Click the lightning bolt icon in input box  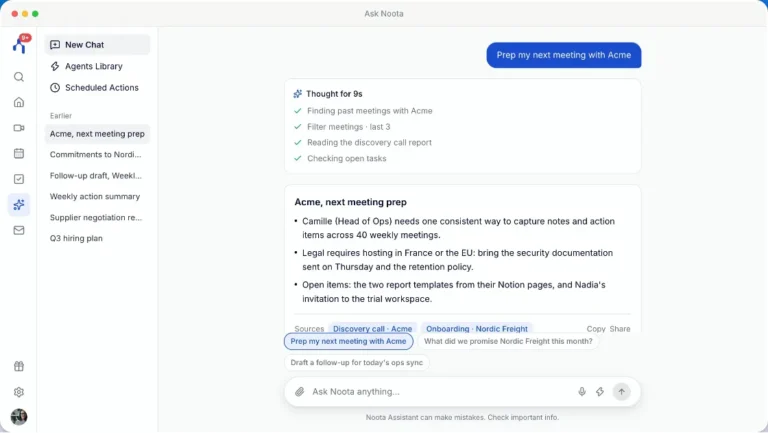(600, 391)
